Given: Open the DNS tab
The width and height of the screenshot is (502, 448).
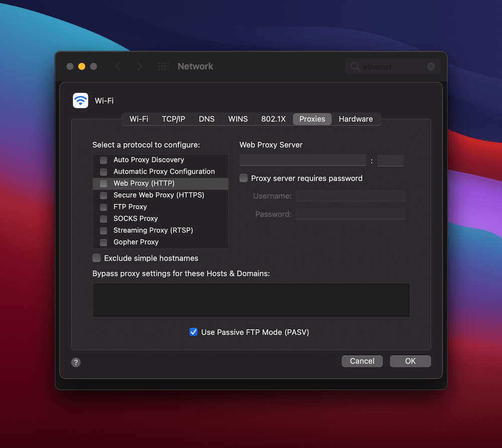Looking at the screenshot, I should (x=206, y=119).
